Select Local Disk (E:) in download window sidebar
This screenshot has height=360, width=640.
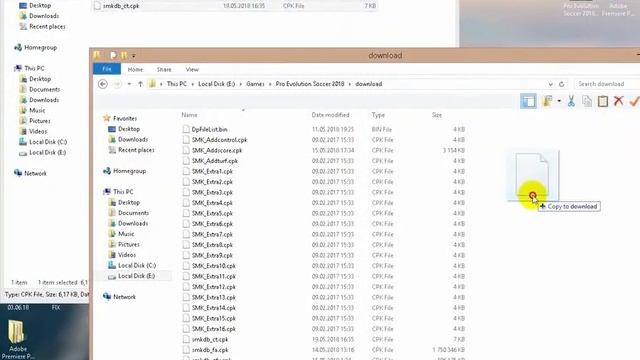(136, 276)
